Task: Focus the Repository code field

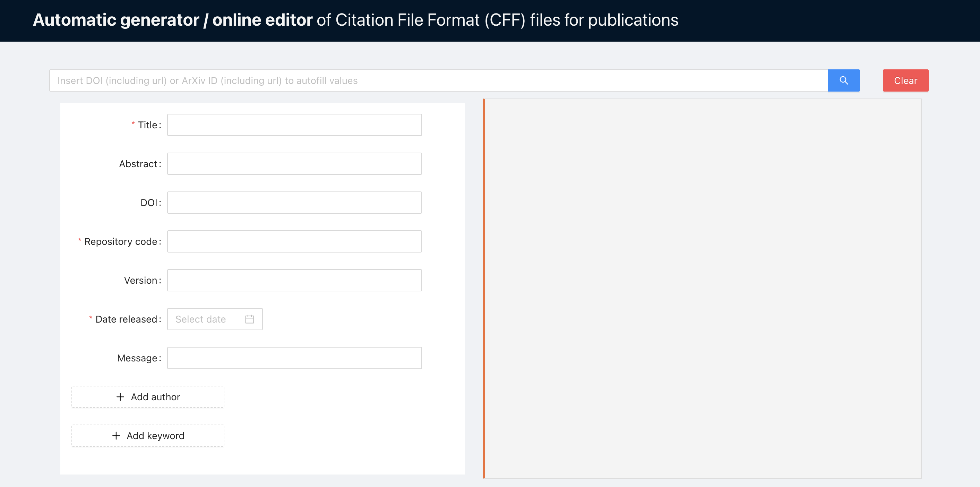Action: pos(294,241)
